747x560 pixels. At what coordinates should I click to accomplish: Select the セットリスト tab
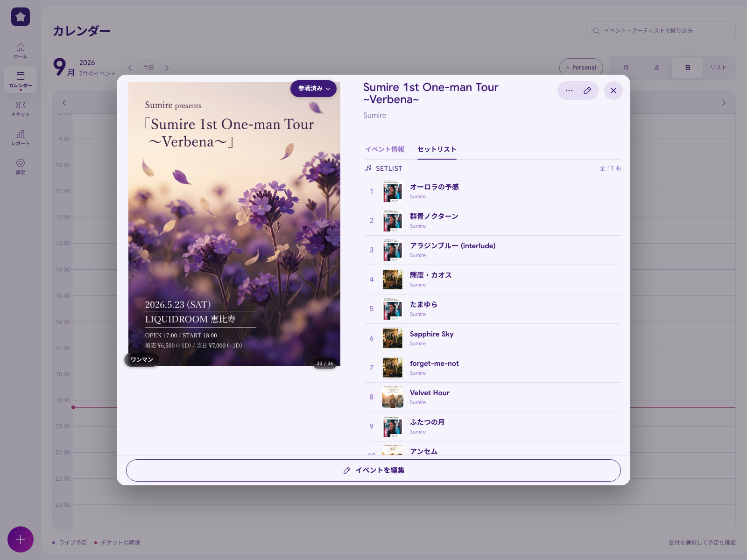(x=437, y=149)
